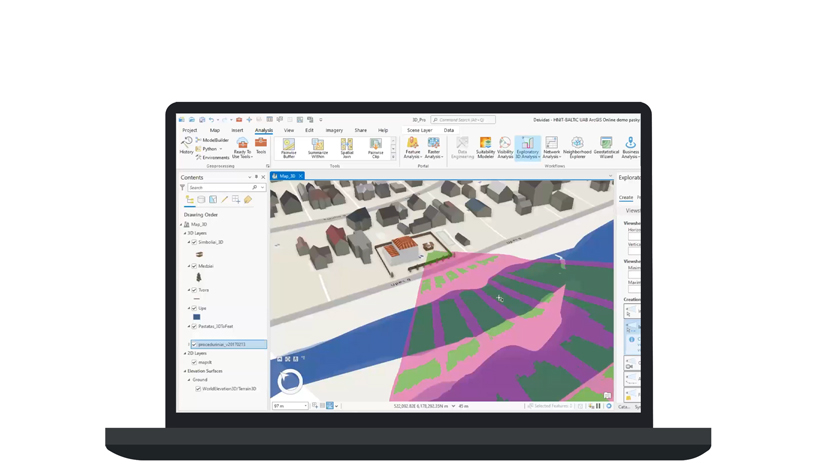Collapse the Elevation Surfaces group
Screen dimensions: 826x465
185,371
